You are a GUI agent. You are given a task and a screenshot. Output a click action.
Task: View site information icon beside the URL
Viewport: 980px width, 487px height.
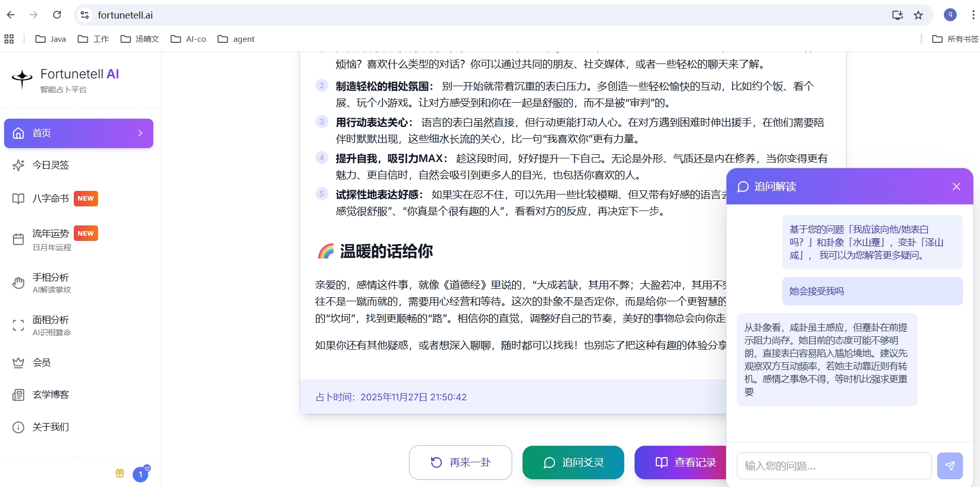[x=85, y=15]
